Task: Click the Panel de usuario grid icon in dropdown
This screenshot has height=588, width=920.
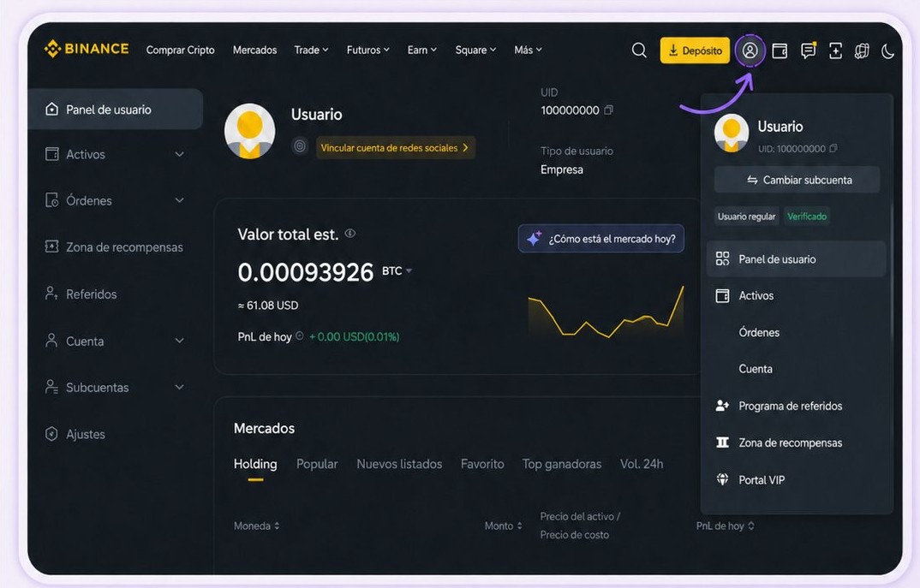Action: (722, 258)
